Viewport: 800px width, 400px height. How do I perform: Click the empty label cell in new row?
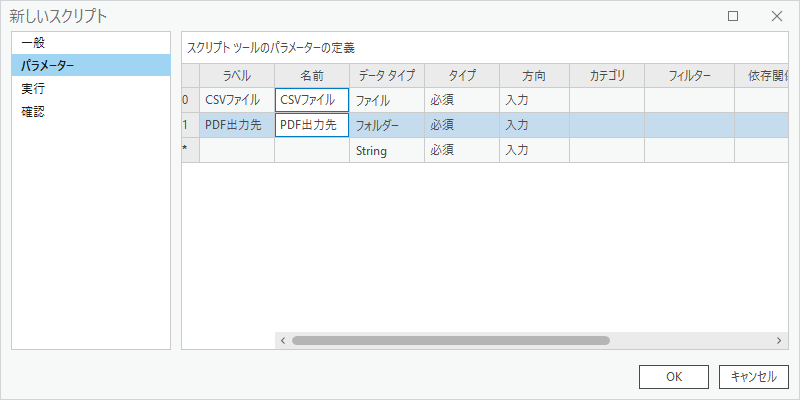237,150
